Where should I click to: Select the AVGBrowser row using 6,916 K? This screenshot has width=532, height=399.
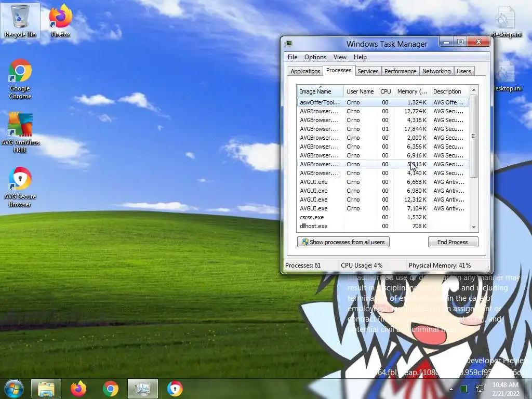(x=383, y=155)
